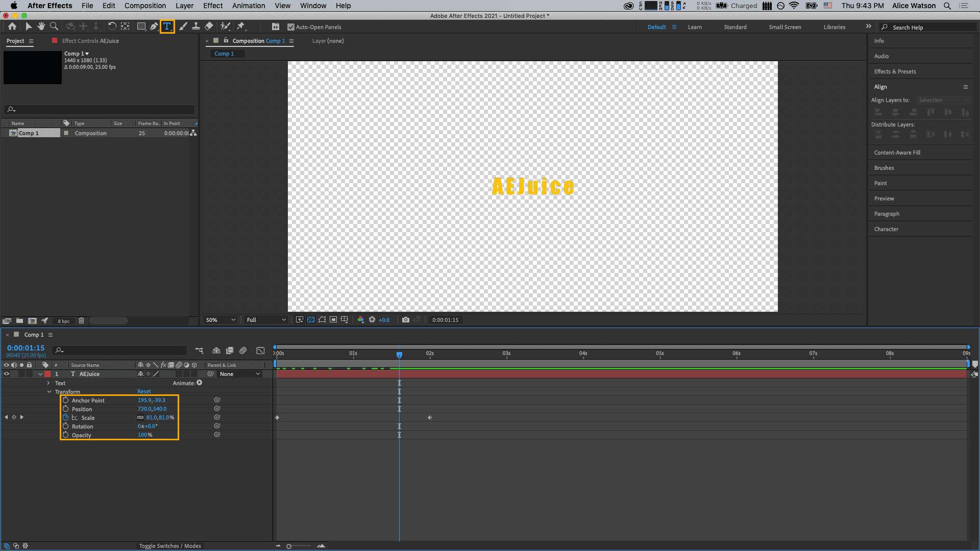Enable Auto-Open Panels checkbox
Screen dimensions: 980x551
(x=291, y=27)
